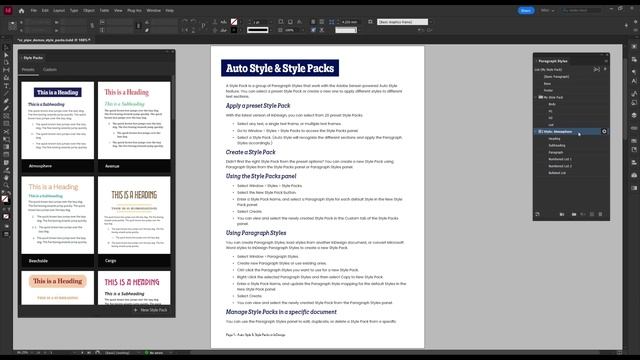Click the fill color swatch in Control panel
Image resolution: width=640 pixels, height=360 pixels.
[234, 22]
